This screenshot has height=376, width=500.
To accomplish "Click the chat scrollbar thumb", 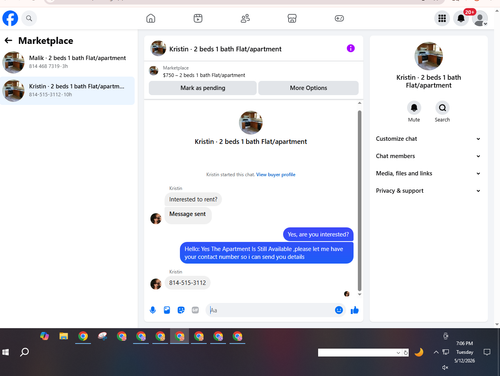I will pos(359,201).
